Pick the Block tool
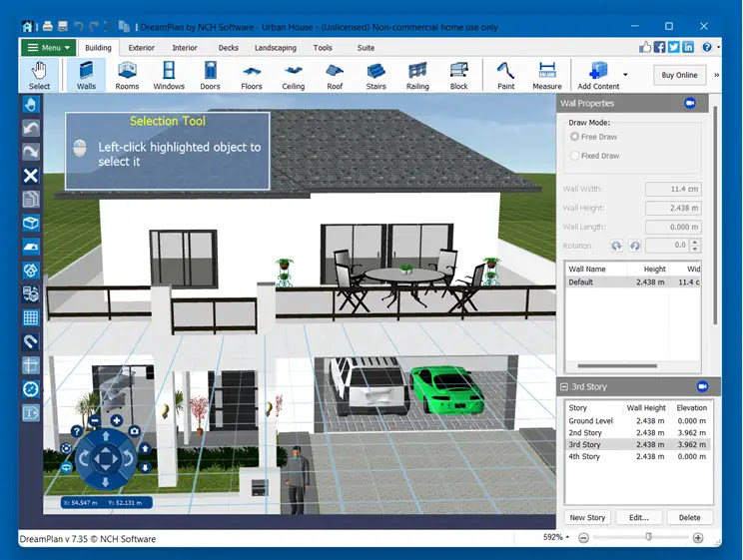 pos(458,75)
